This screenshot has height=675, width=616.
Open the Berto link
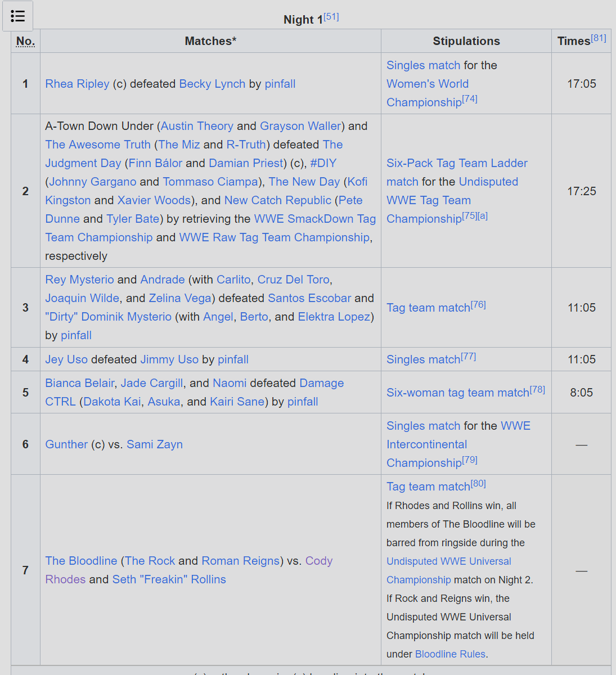point(254,317)
